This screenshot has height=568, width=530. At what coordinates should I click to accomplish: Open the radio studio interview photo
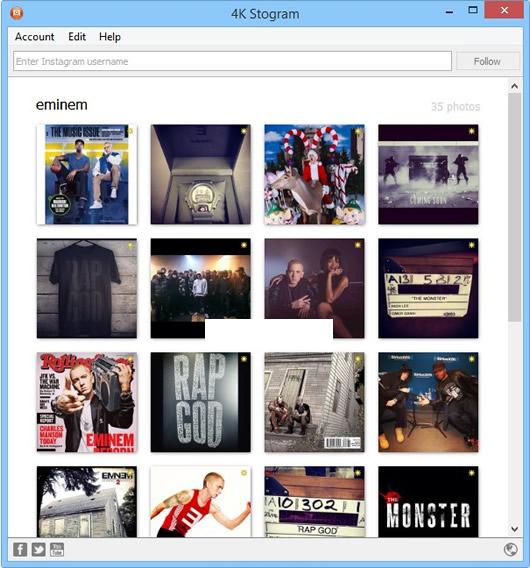[x=428, y=402]
